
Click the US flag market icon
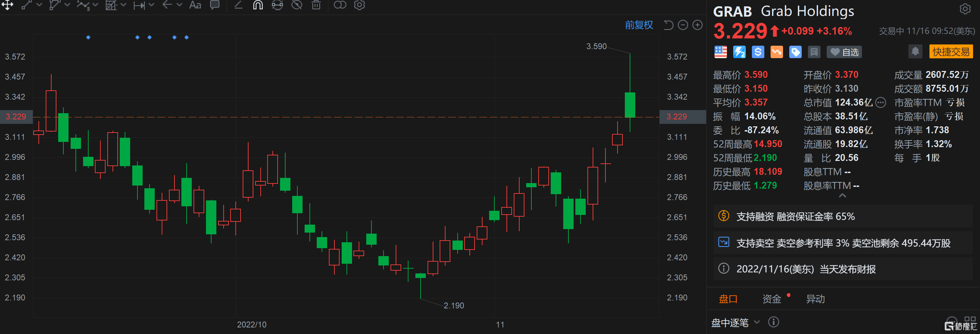click(x=720, y=52)
